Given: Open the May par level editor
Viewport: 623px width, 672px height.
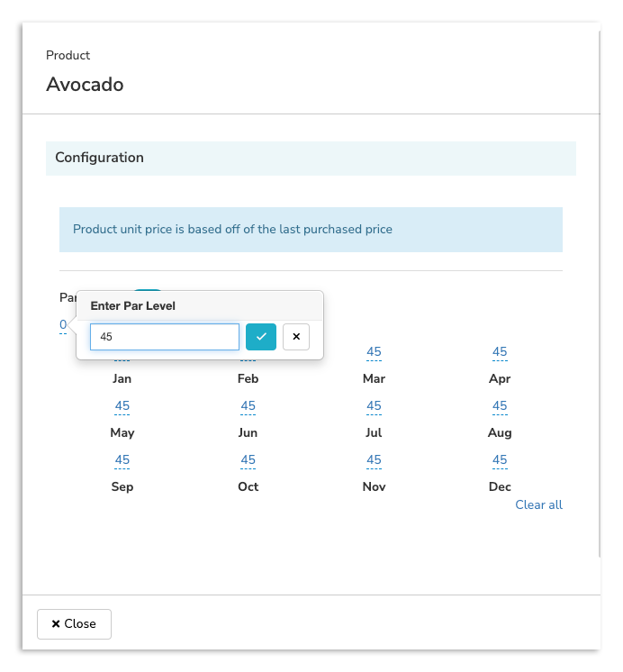Looking at the screenshot, I should tap(122, 406).
